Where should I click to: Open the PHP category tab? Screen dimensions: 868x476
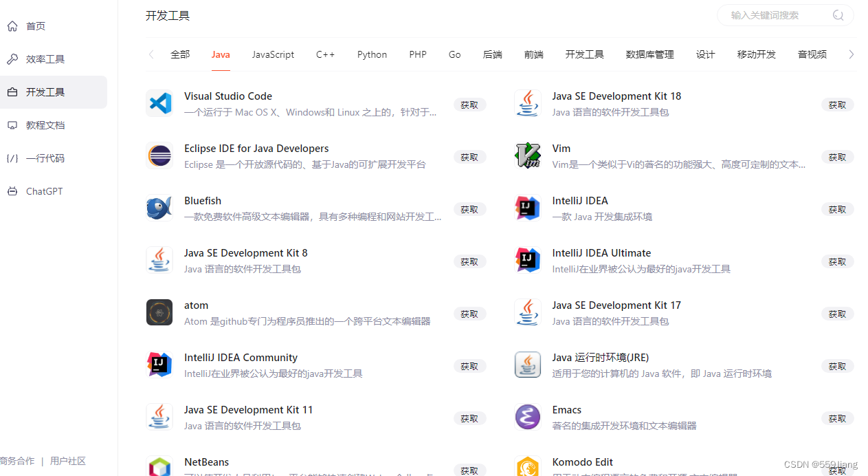coord(418,54)
